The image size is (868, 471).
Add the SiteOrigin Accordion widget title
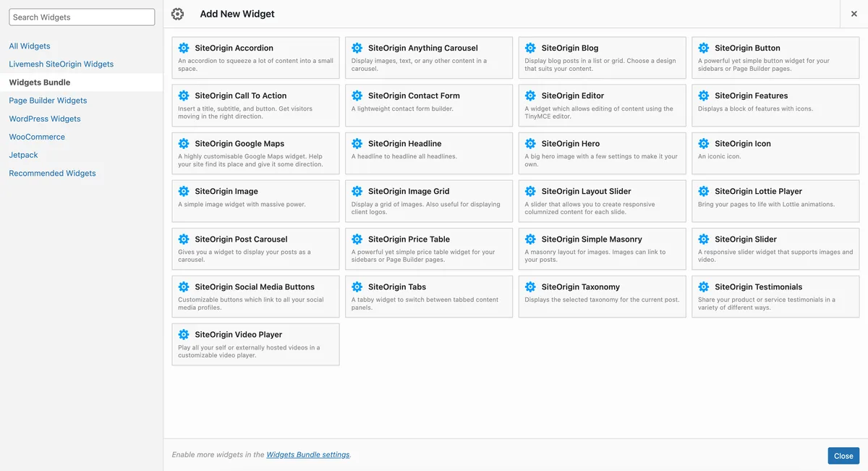(x=234, y=48)
